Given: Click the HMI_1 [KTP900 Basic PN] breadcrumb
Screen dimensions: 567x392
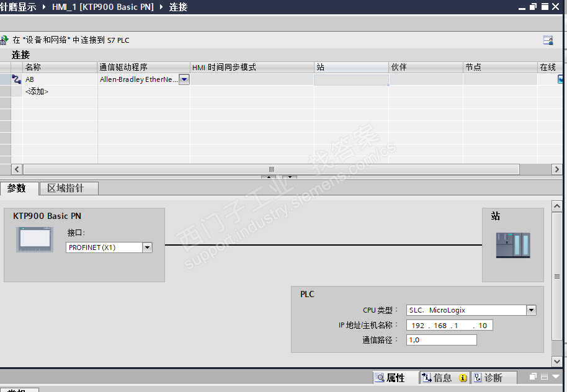Looking at the screenshot, I should click(x=103, y=7).
